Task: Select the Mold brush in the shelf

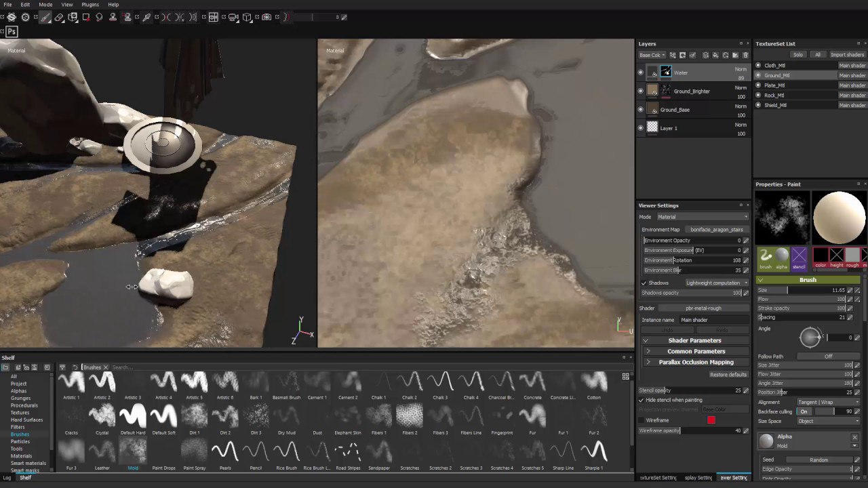Action: (133, 454)
